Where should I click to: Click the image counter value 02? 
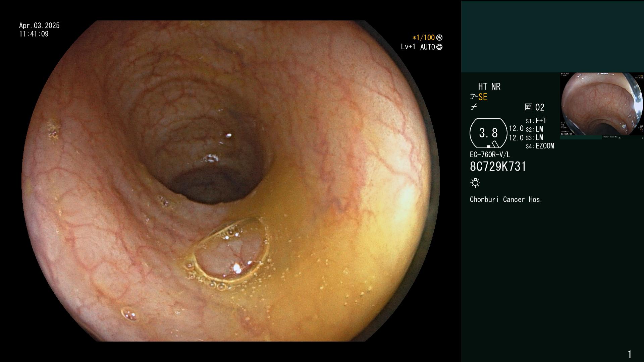point(540,108)
